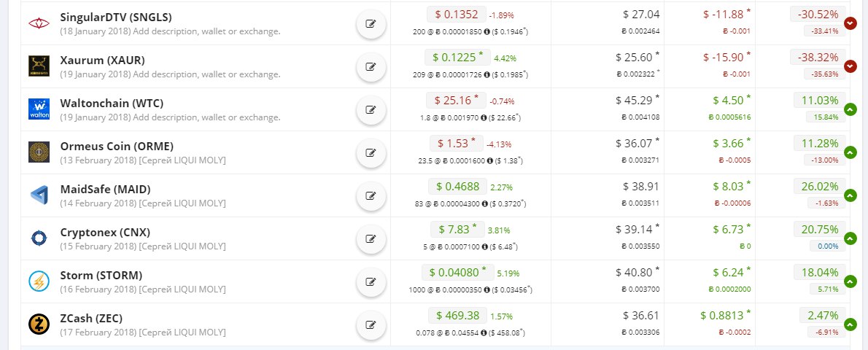Edit the Xaurum (XAUR) entry
Viewport: 868px width, 350px height.
(371, 67)
